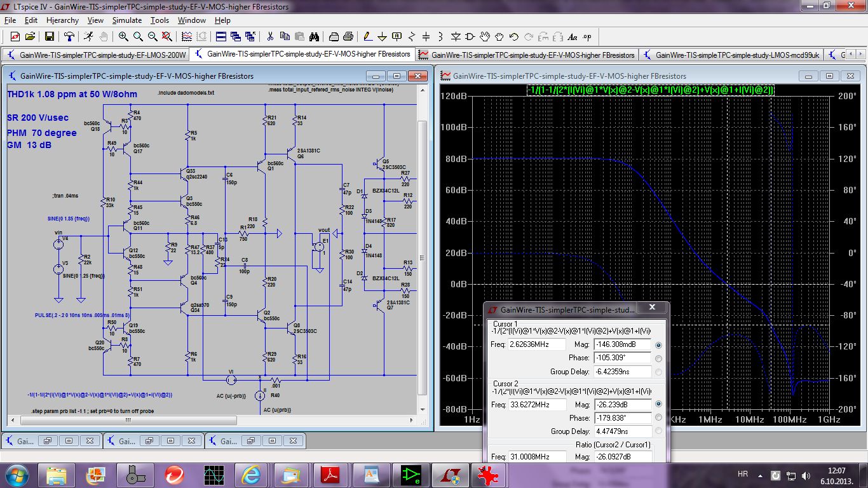Screen dimensions: 868x488
Task: Click the 'THD1k 1.08 ppm at 50 W/8ohm' text
Action: (72, 94)
